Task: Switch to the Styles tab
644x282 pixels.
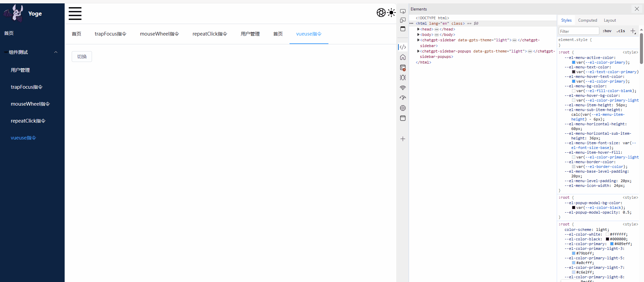Action: 566,20
